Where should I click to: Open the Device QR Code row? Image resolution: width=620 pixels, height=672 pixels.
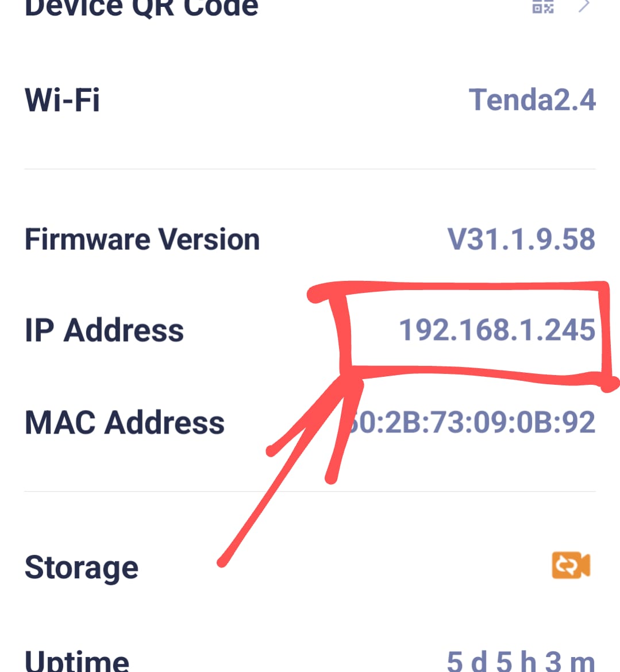[310, 7]
